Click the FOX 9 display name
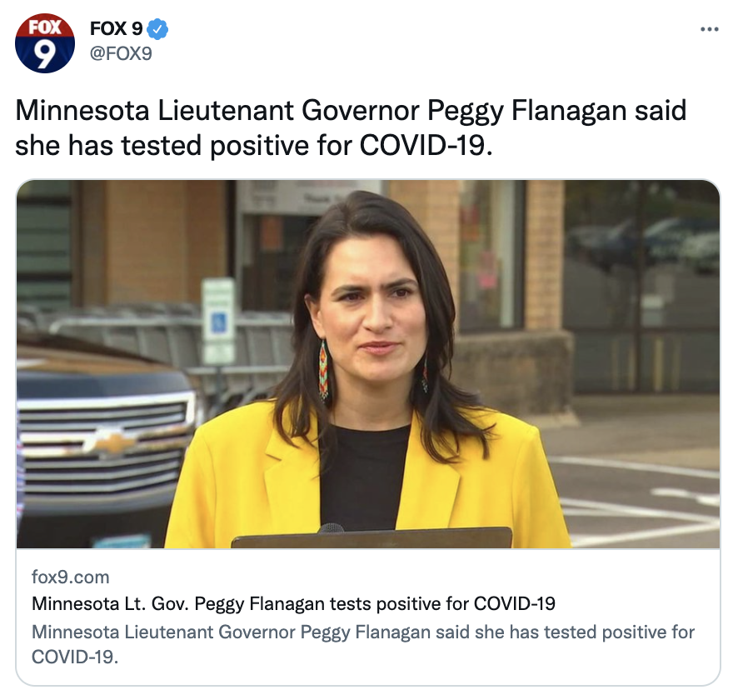 117,28
